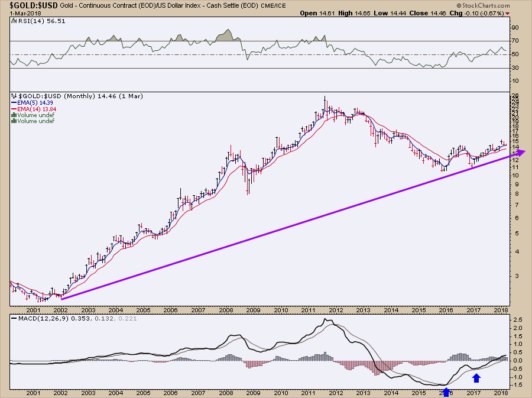The width and height of the screenshot is (532, 398).
Task: Click the EMA(5) 14.39 legend label
Action: click(33, 102)
